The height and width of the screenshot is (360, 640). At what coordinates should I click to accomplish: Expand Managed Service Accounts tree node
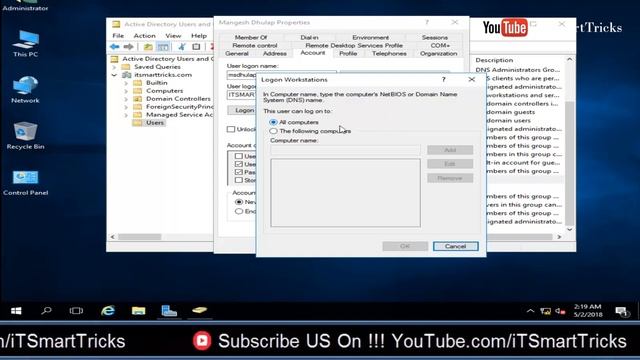tap(126, 115)
